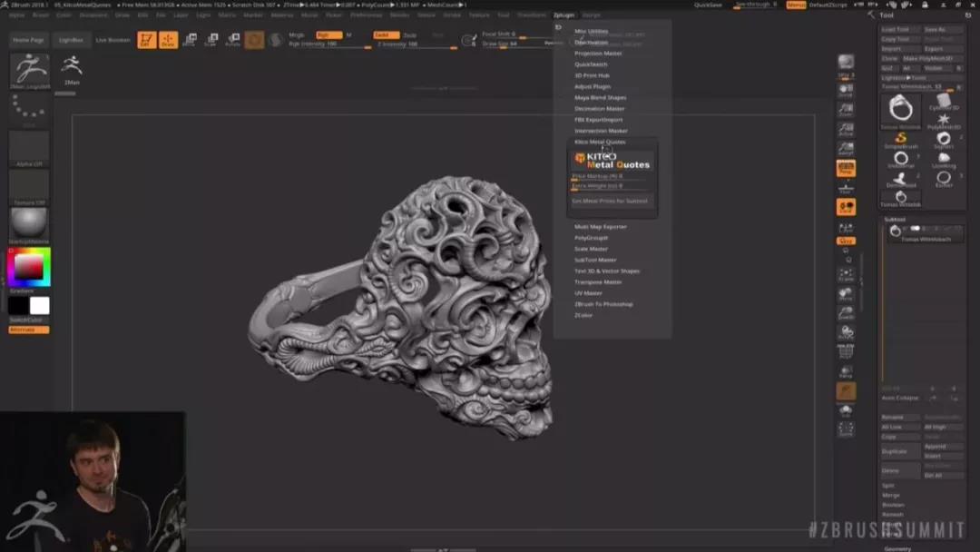
Task: Expand FBX ExportImport plugin section
Action: 599,120
